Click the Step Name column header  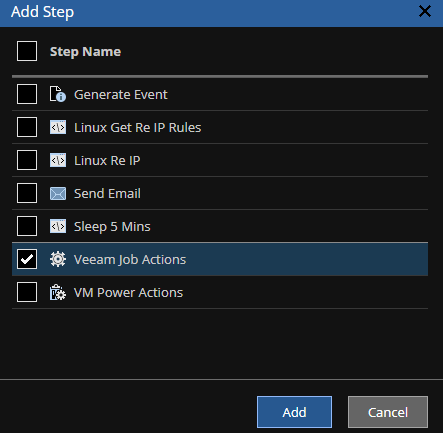(85, 52)
